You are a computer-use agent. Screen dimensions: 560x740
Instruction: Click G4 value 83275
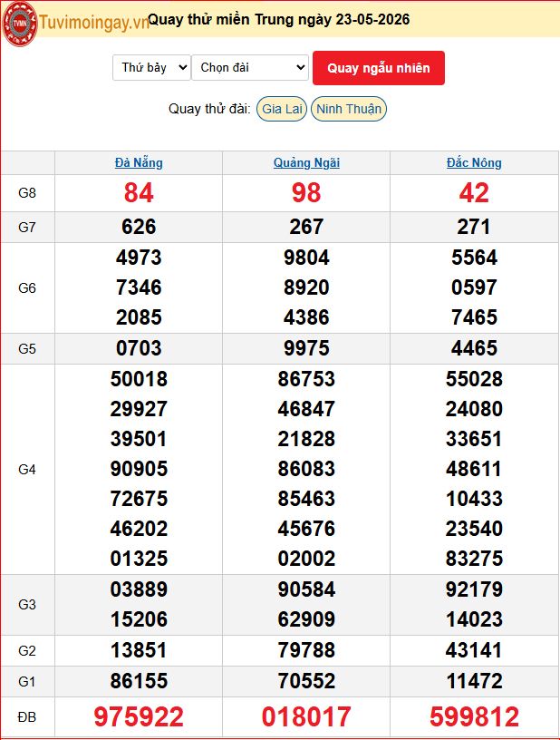(x=474, y=559)
